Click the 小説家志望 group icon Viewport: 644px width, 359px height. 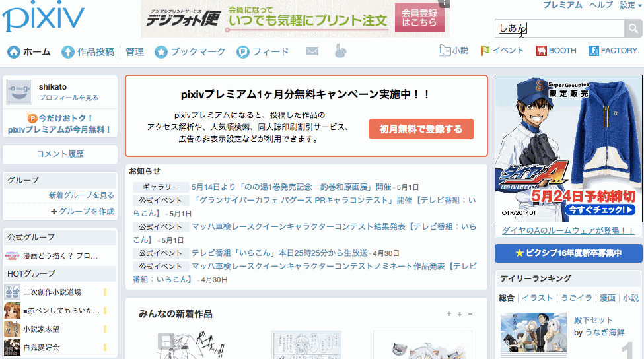(x=13, y=329)
